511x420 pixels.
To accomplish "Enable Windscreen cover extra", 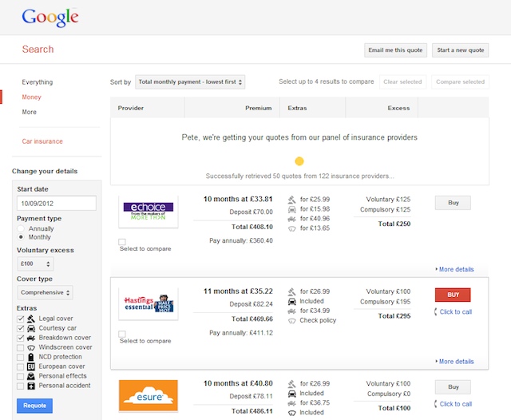I will click(21, 347).
